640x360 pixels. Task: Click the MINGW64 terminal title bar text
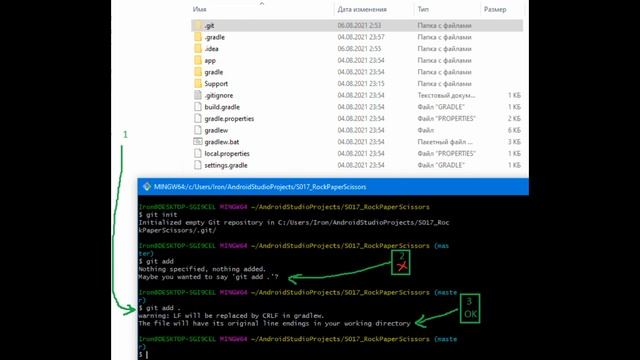260,187
